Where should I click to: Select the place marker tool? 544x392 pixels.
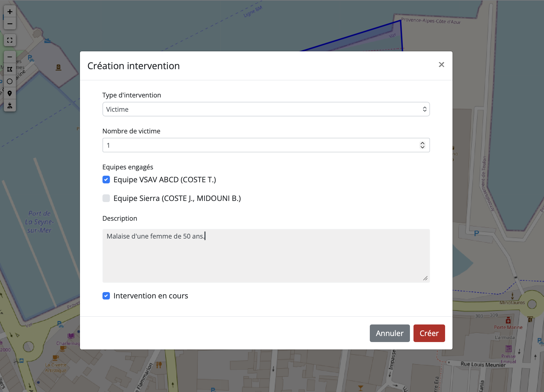[10, 93]
